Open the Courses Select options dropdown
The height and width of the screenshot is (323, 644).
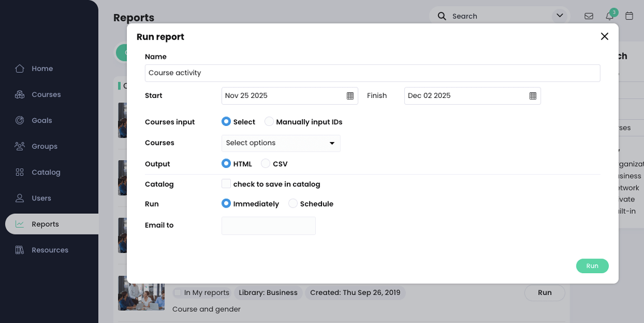[x=281, y=143]
